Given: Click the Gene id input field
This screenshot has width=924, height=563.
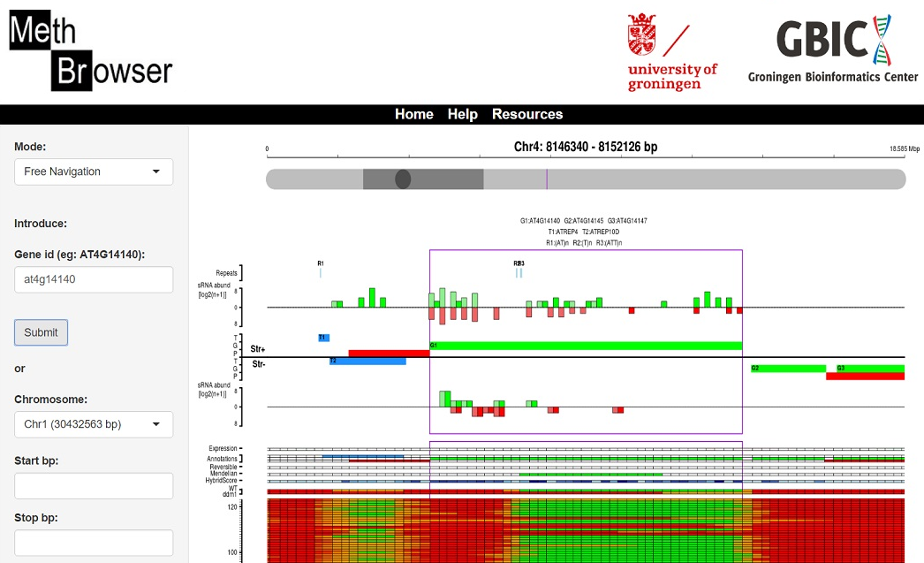Looking at the screenshot, I should point(94,280).
